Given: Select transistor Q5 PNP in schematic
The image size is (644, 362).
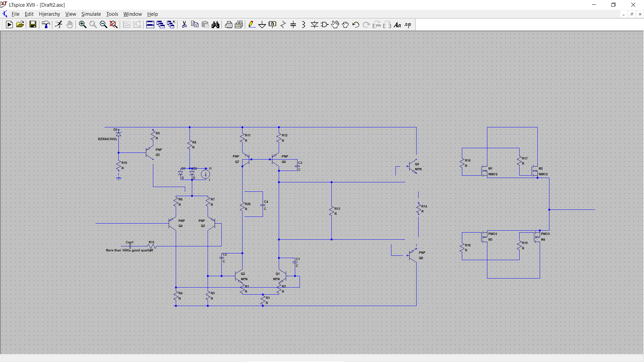Looking at the screenshot, I should (x=150, y=153).
